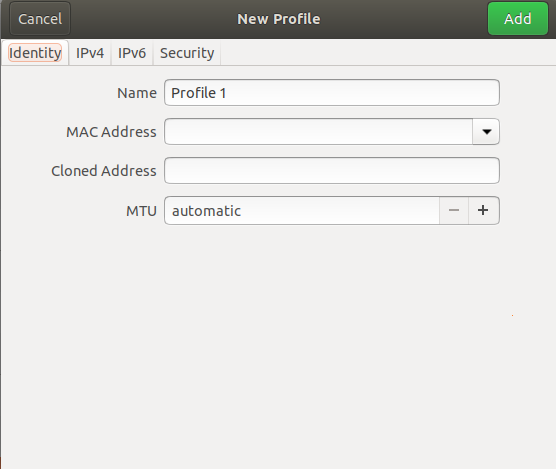Click empty tab strip right of Security
The width and height of the screenshot is (556, 469).
click(x=388, y=53)
